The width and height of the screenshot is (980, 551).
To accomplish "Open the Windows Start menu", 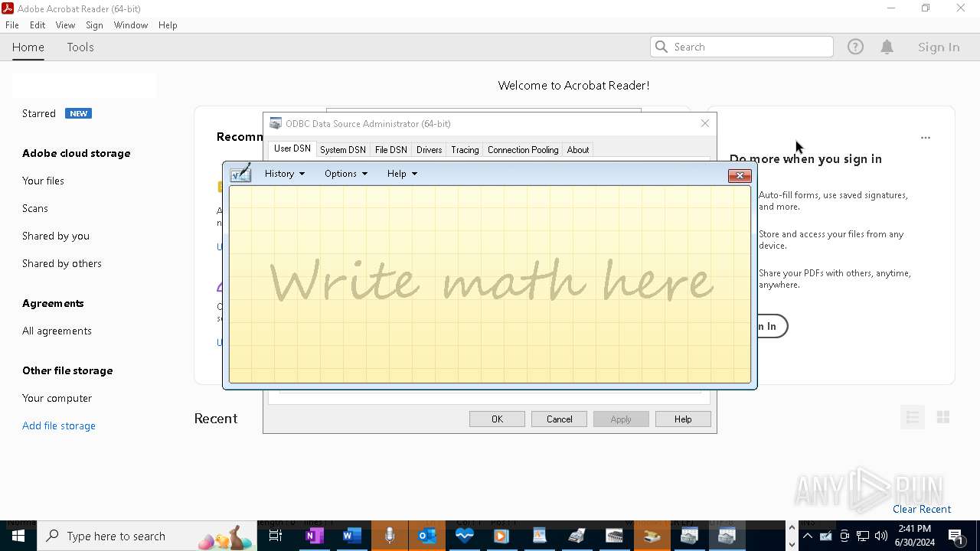I will [18, 536].
